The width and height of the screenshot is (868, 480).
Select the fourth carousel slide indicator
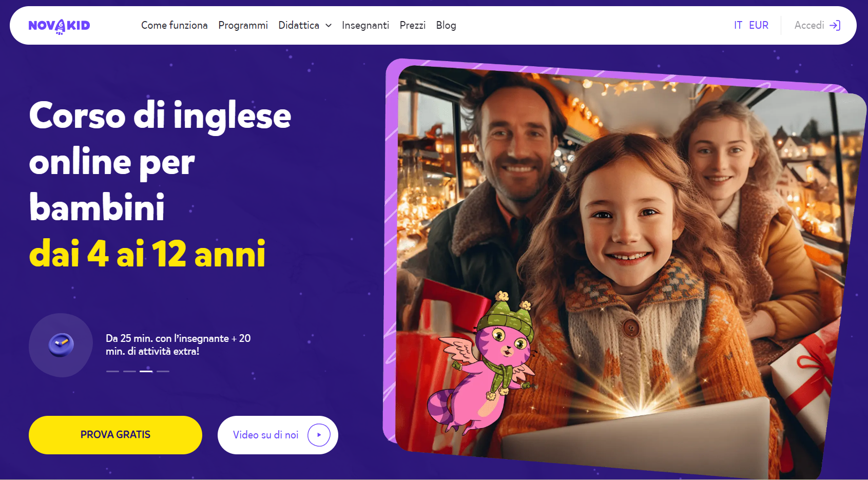point(163,371)
